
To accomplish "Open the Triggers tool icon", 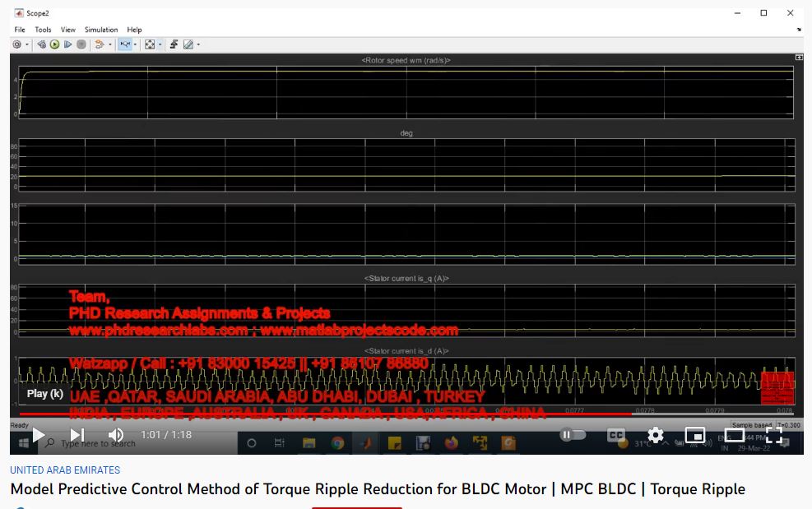I will point(174,44).
